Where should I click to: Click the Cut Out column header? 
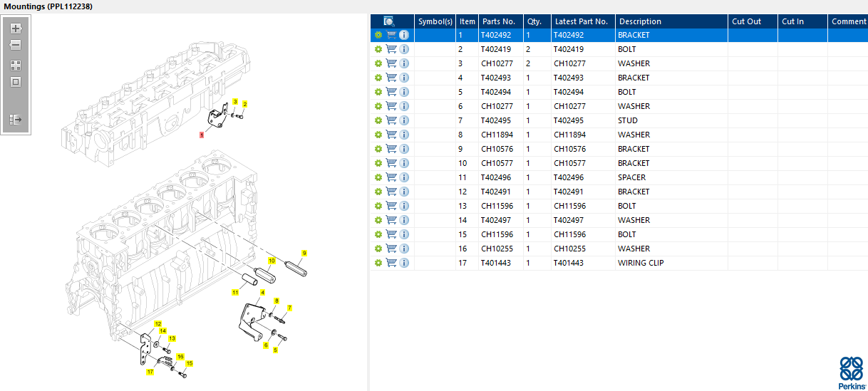[753, 21]
